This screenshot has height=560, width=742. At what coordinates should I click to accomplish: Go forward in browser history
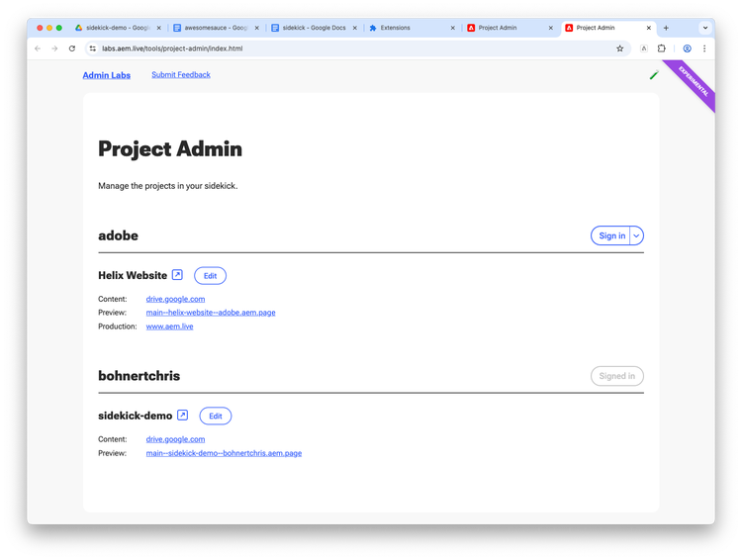click(54, 48)
